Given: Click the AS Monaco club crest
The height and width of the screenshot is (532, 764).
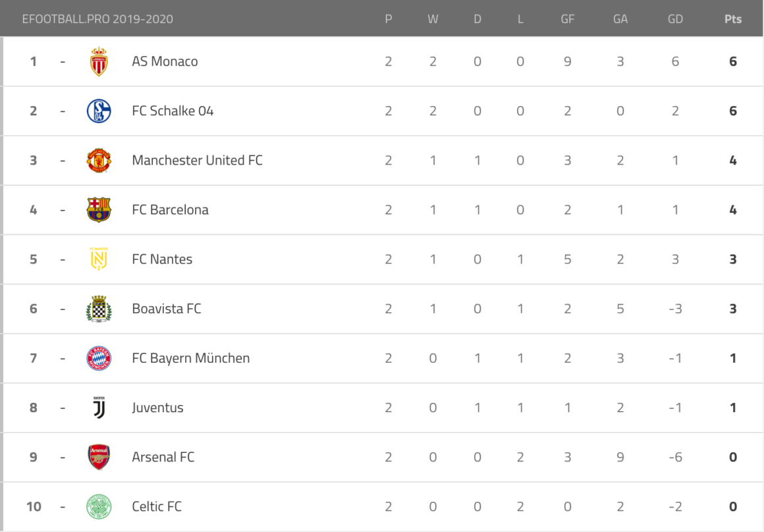Looking at the screenshot, I should (x=99, y=62).
